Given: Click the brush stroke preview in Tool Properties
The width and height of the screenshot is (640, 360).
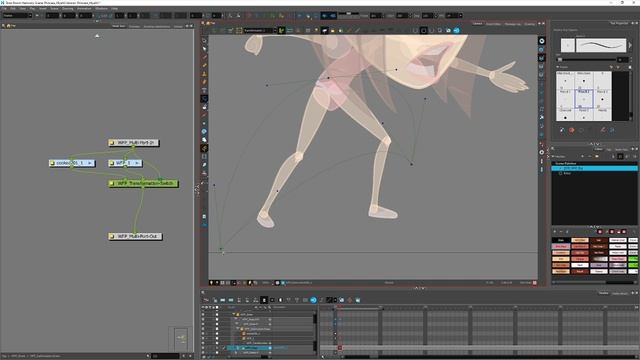Looking at the screenshot, I should (601, 45).
